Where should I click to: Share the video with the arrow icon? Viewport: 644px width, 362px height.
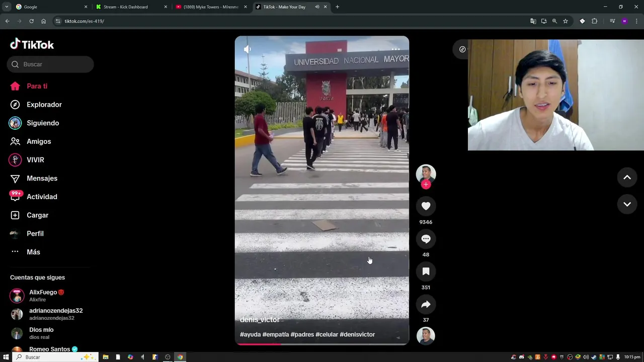coord(426,304)
